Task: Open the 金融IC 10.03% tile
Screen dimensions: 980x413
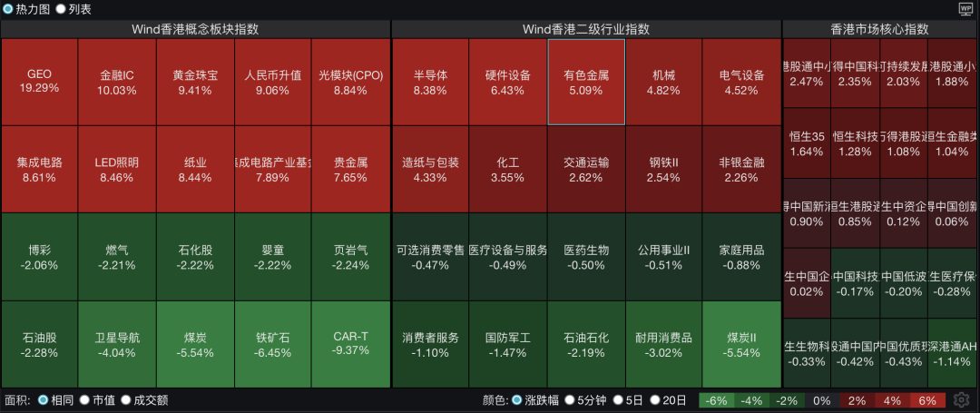Action: pos(117,82)
